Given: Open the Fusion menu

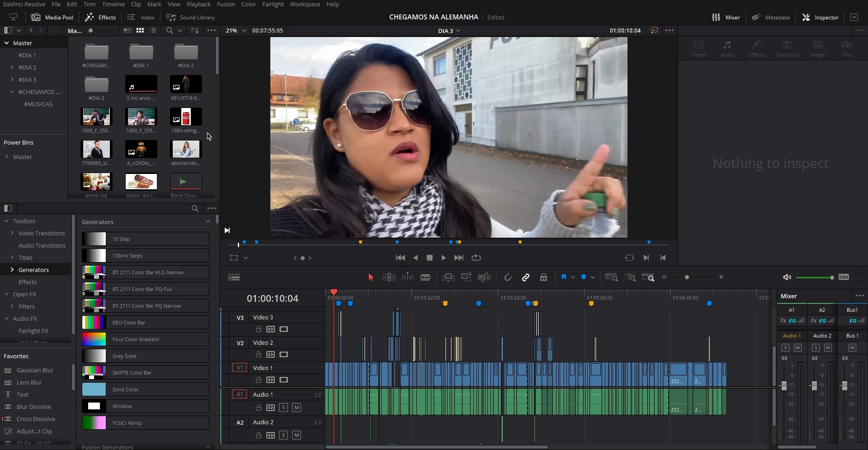Looking at the screenshot, I should (226, 4).
